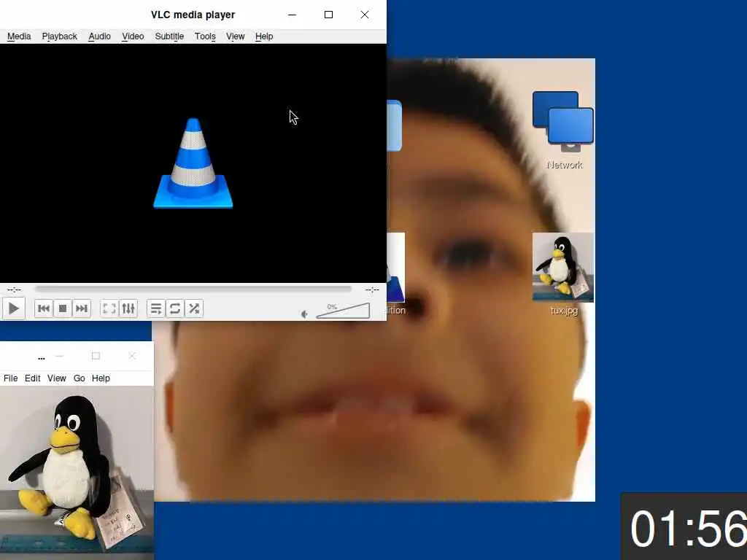Open the View menu in VLC
This screenshot has height=560, width=747.
[236, 36]
